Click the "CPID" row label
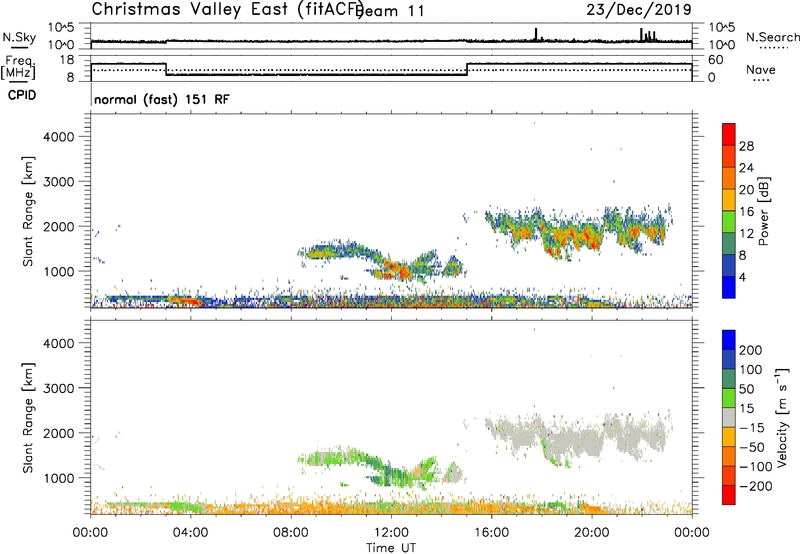This screenshot has height=554, width=800. [x=22, y=95]
